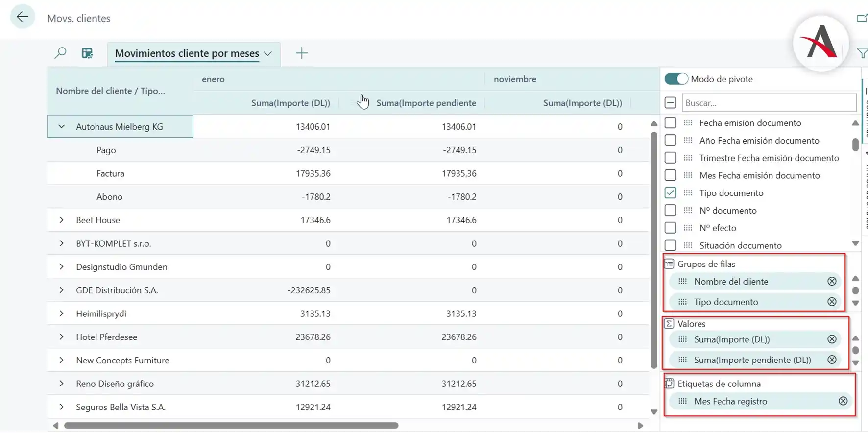Expand the Beef House row group
Viewport: 868px width, 433px height.
point(61,220)
